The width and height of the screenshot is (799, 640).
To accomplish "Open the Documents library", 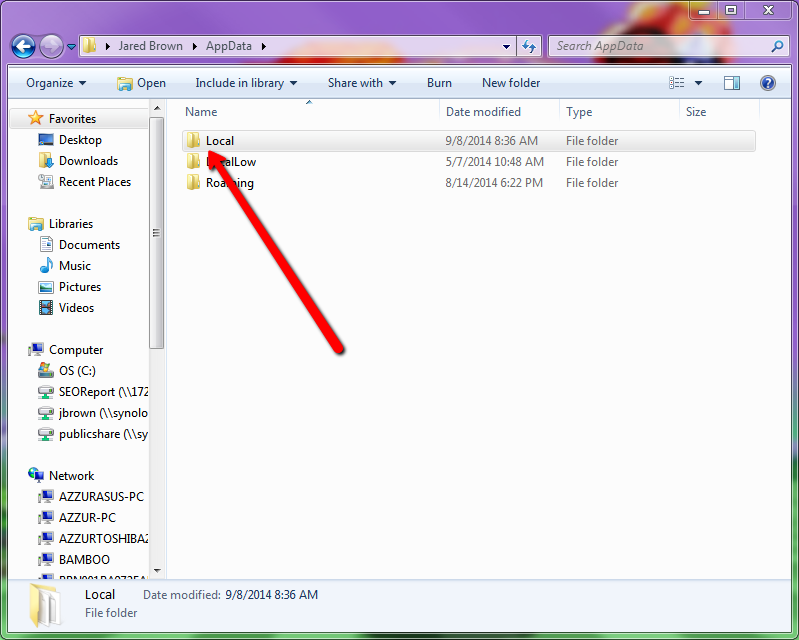I will coord(89,245).
